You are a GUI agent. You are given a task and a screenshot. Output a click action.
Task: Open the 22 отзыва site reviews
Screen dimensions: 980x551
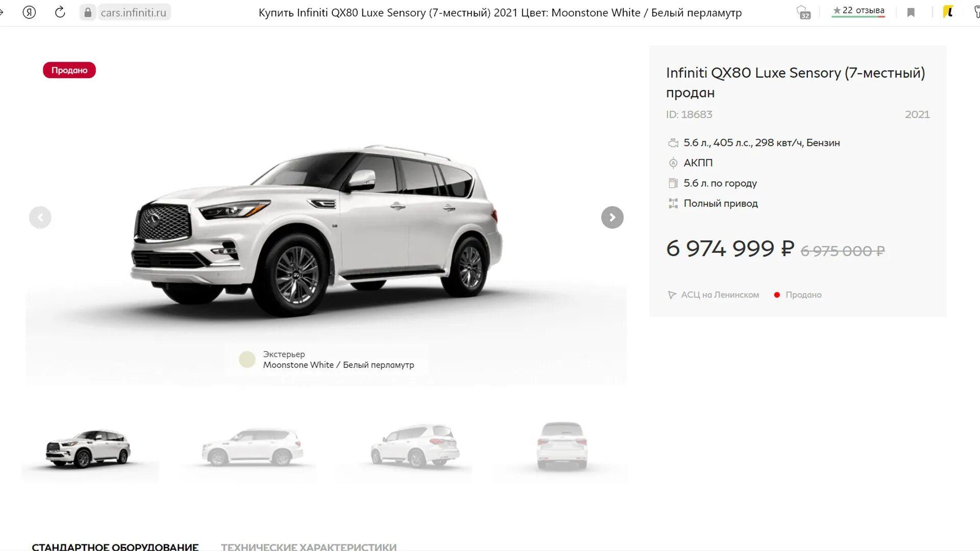859,11
